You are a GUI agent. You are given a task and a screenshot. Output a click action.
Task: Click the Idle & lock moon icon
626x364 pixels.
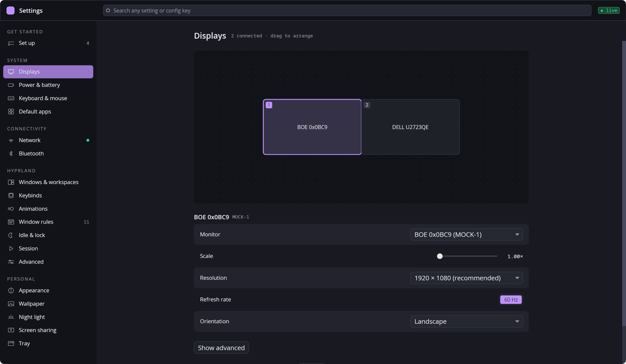coord(11,235)
